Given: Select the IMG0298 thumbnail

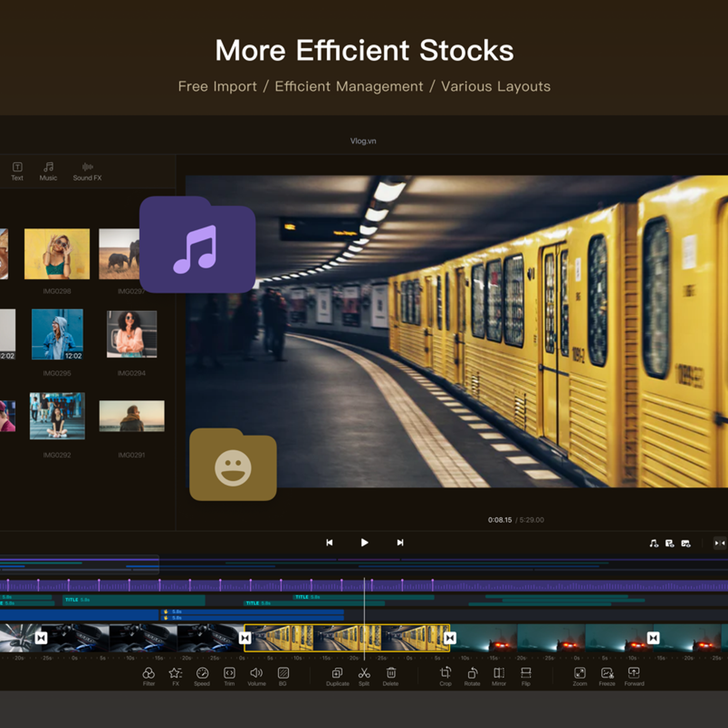Looking at the screenshot, I should [x=57, y=254].
